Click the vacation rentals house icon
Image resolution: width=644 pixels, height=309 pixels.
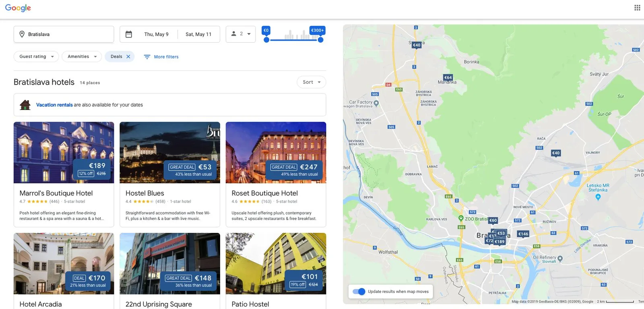(x=25, y=105)
